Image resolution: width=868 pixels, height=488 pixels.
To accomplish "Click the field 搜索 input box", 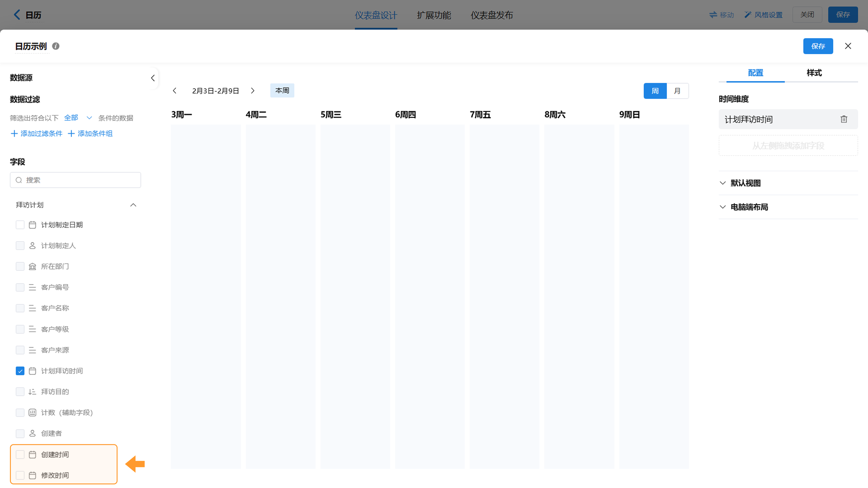I will [75, 180].
